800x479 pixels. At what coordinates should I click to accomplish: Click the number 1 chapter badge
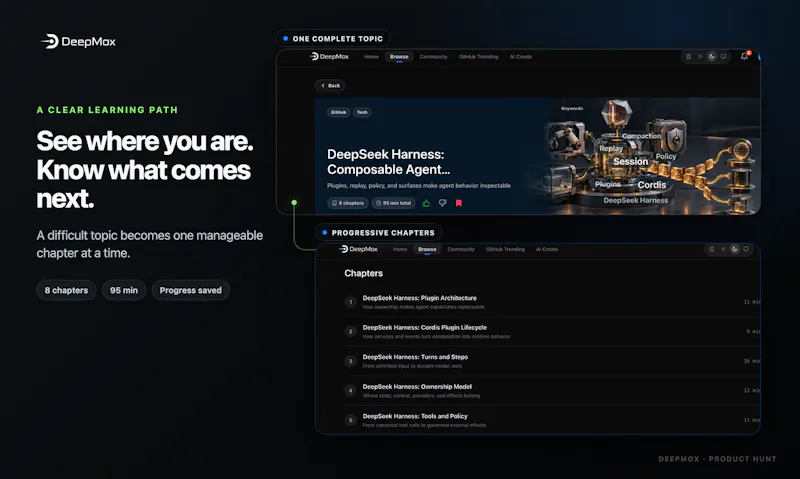tap(351, 302)
